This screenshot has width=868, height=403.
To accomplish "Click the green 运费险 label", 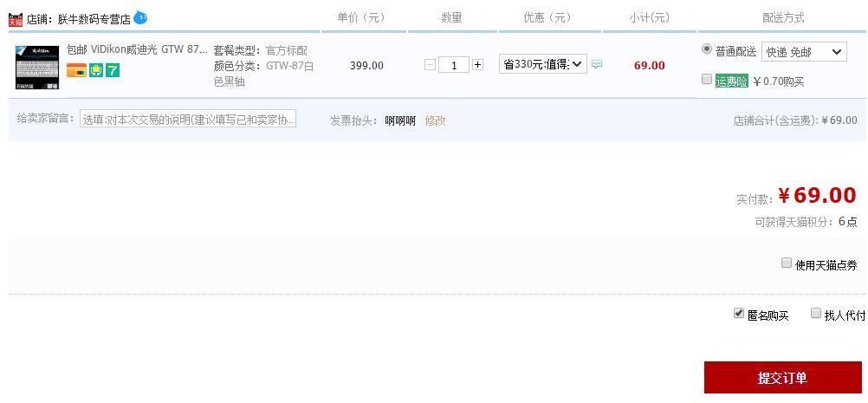I will 731,81.
